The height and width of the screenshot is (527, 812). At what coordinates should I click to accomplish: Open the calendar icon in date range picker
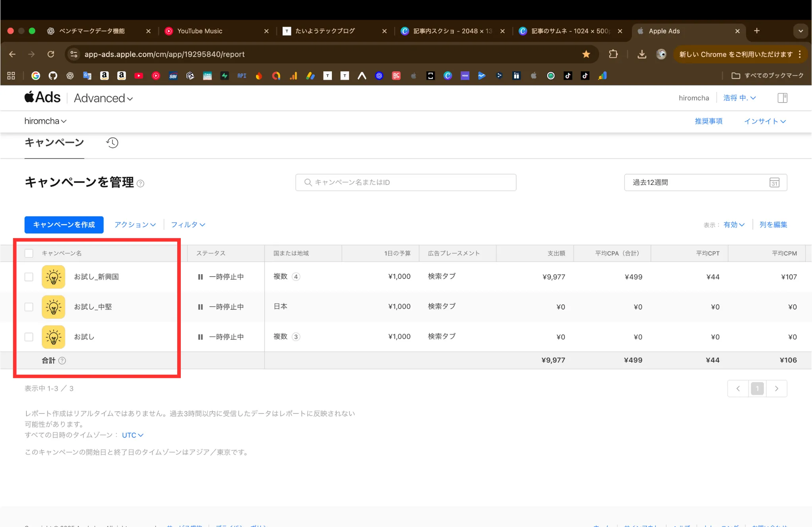point(774,182)
